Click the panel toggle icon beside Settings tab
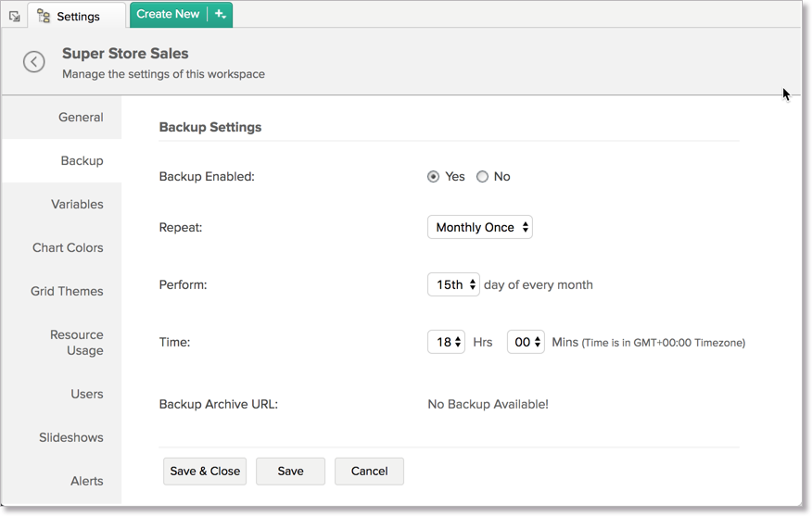This screenshot has height=516, width=812. point(14,16)
